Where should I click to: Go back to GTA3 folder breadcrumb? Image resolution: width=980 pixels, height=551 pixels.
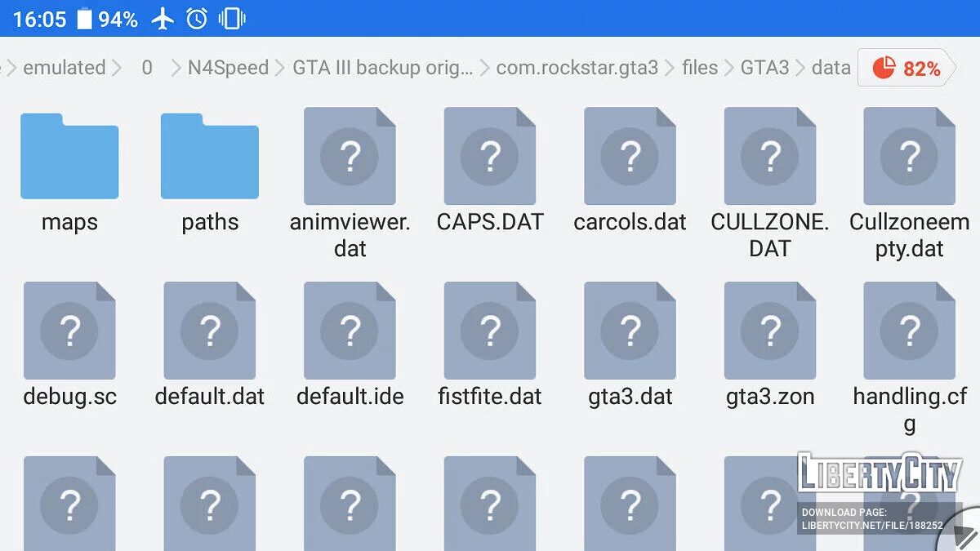coord(764,68)
